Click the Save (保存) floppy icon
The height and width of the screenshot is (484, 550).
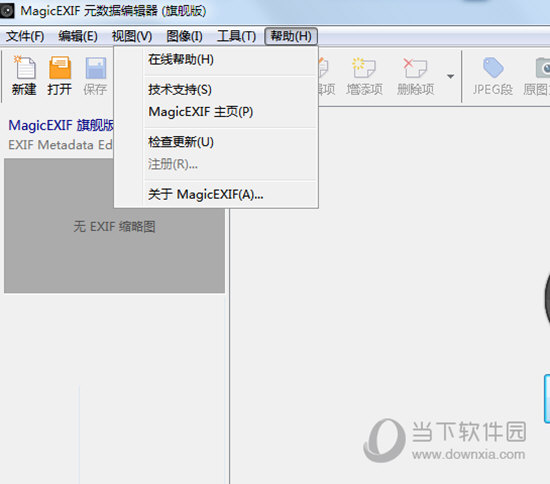pyautogui.click(x=95, y=68)
